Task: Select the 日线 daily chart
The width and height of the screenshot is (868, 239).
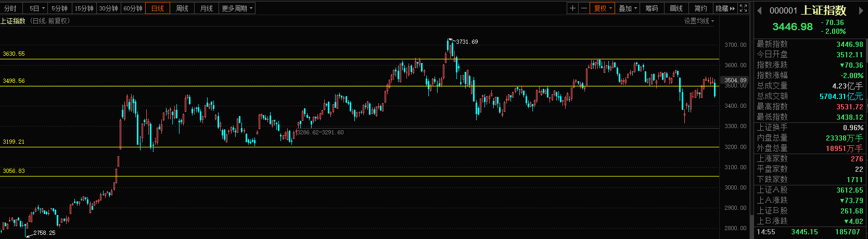Action: click(x=158, y=8)
